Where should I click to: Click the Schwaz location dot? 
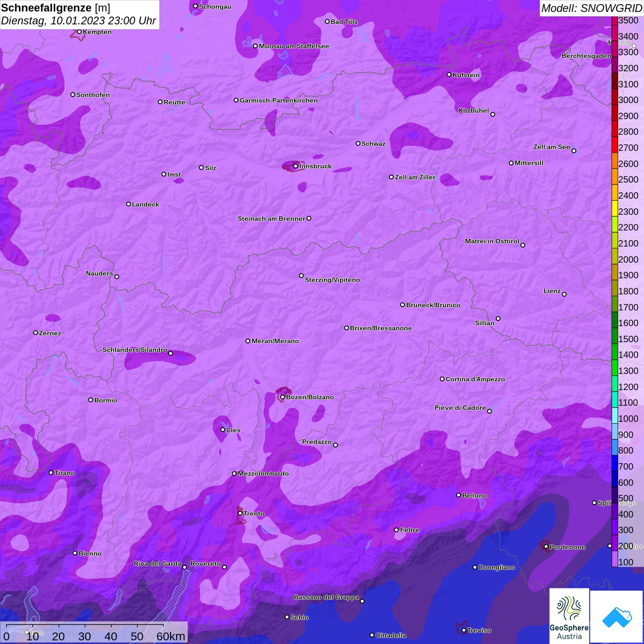358,144
